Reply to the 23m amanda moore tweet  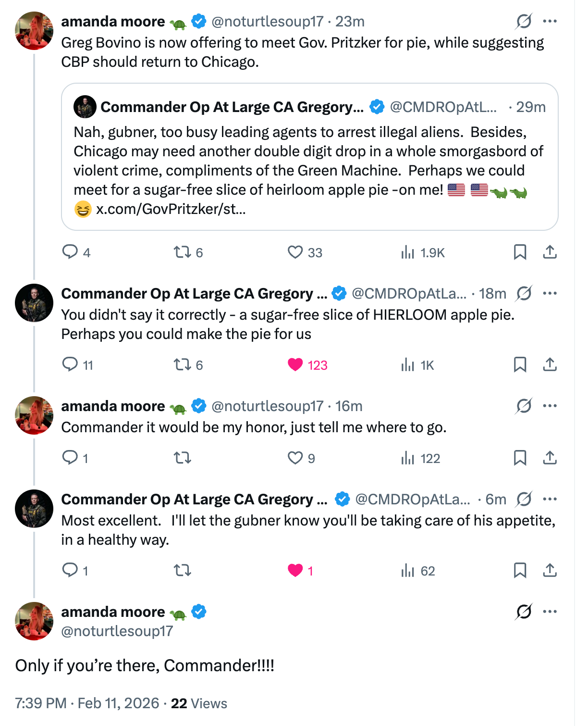pos(70,252)
